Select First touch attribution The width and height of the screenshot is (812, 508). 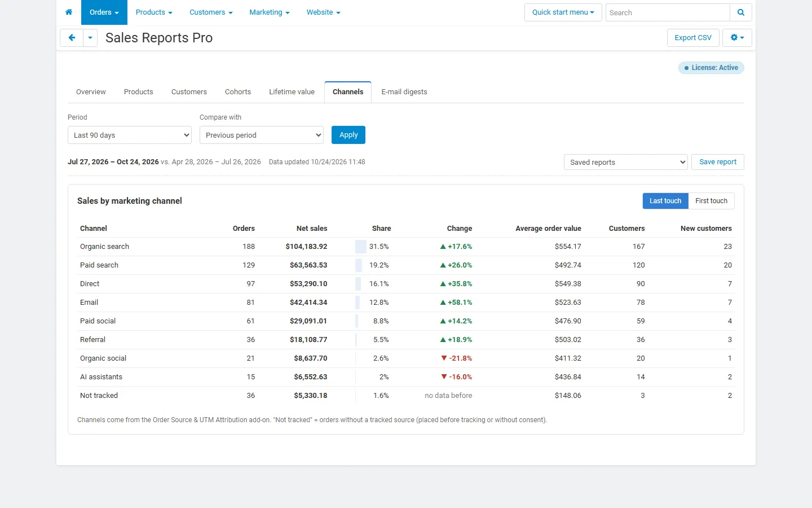tap(712, 201)
